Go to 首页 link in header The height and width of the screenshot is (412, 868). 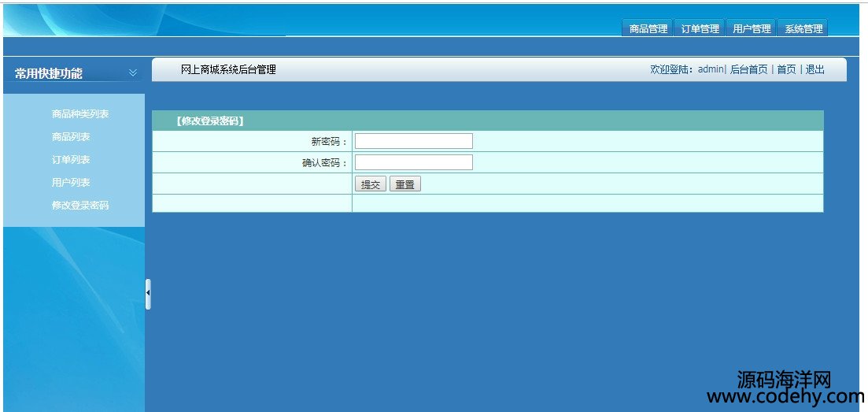pos(786,69)
